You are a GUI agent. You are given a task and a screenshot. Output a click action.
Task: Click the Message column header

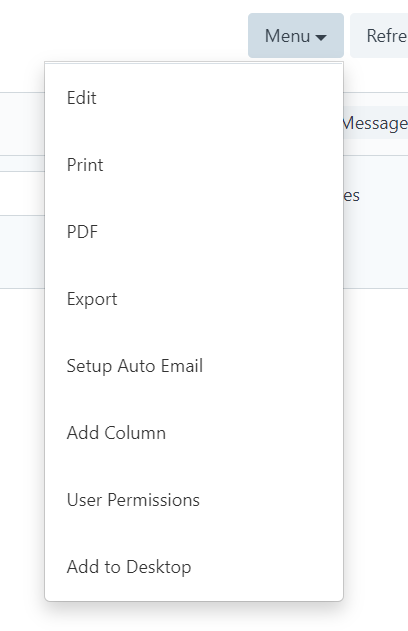click(375, 123)
